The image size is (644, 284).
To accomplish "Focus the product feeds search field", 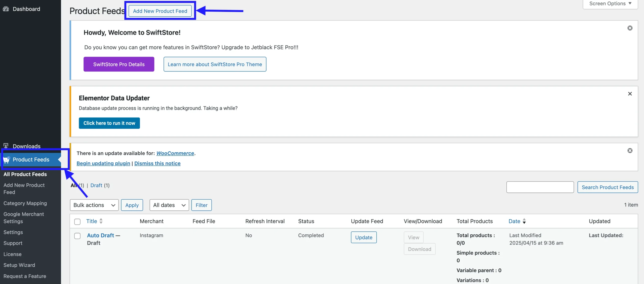I will click(540, 187).
